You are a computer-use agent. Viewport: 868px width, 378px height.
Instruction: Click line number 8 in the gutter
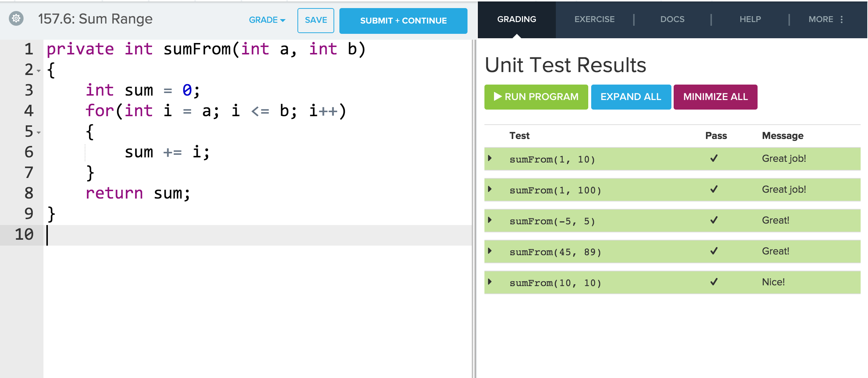tap(29, 193)
